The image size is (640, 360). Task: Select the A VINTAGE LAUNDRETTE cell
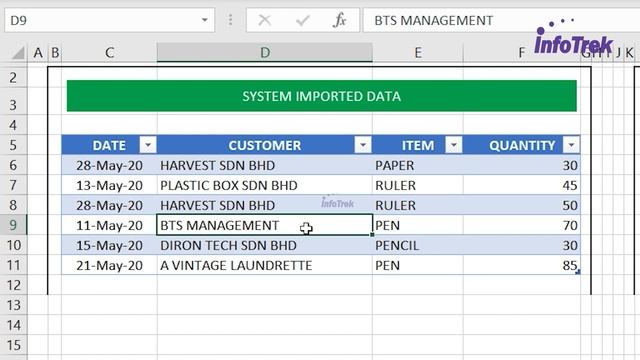(x=264, y=265)
